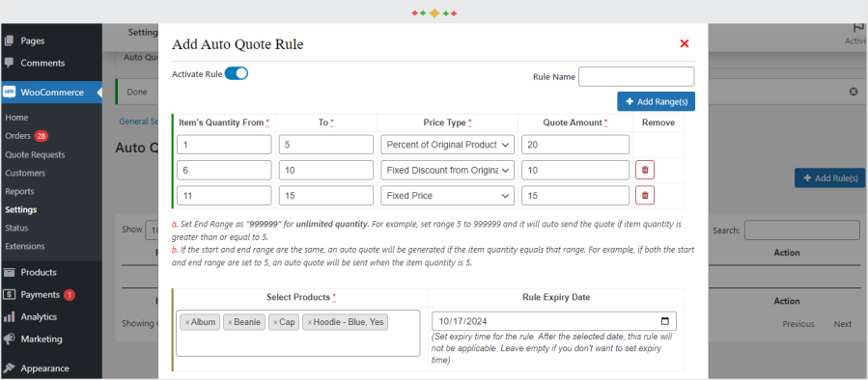
Task: Click the Rule Expiry Date field
Action: click(554, 321)
